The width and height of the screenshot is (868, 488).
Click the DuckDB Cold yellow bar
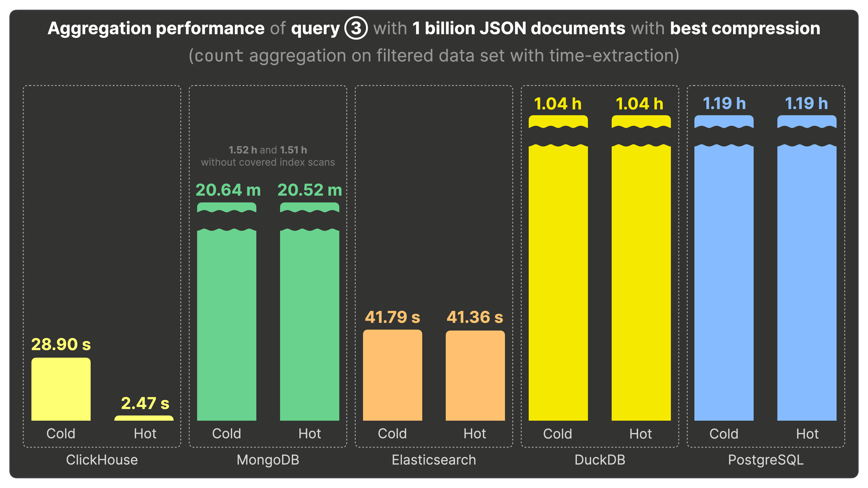coord(558,283)
